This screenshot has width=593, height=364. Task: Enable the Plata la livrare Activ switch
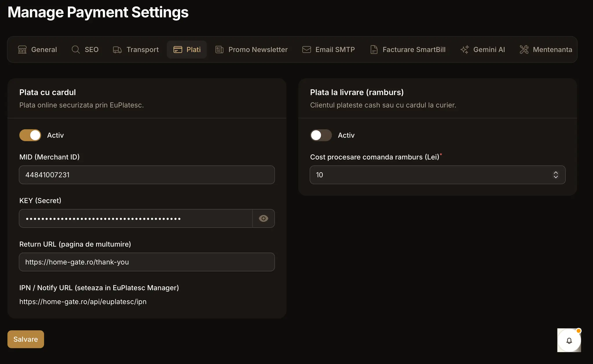pos(321,135)
